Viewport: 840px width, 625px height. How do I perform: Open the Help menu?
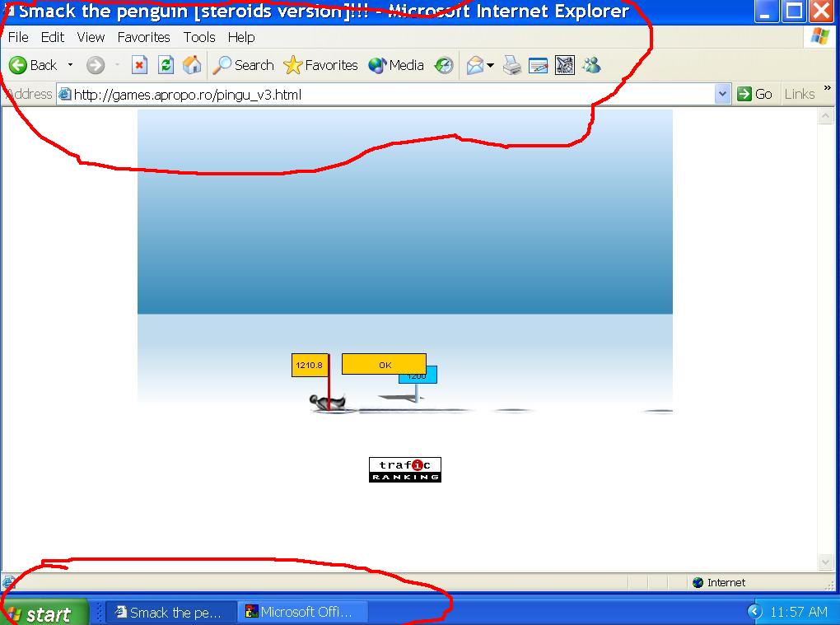[x=241, y=37]
